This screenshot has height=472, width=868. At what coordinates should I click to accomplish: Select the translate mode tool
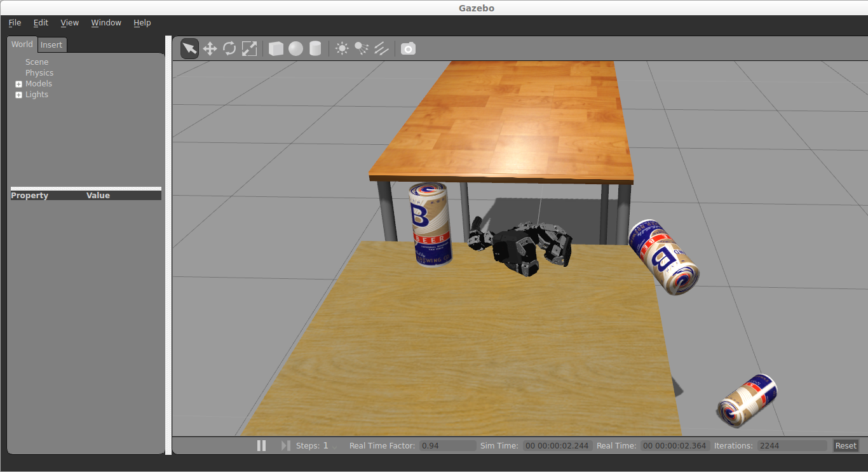(x=210, y=49)
